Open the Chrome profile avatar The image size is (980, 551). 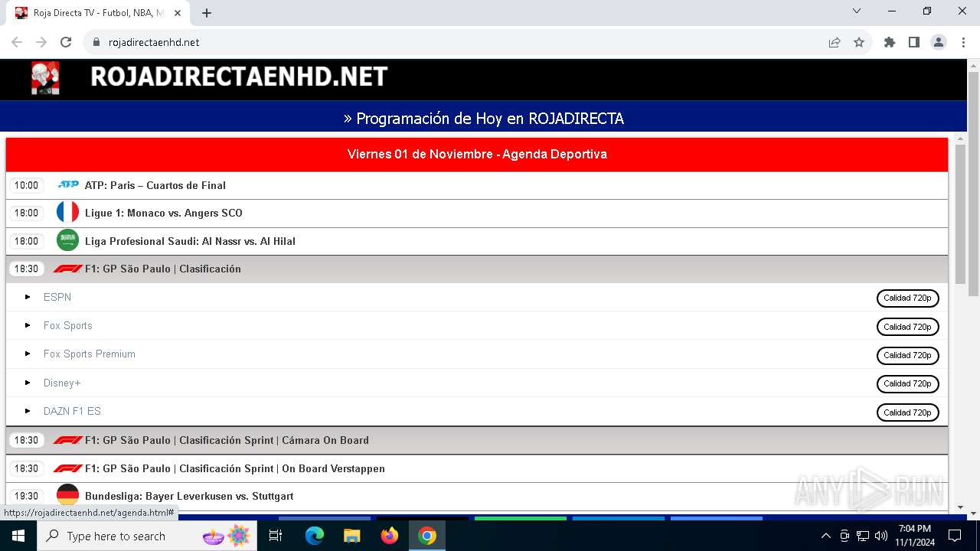point(939,42)
